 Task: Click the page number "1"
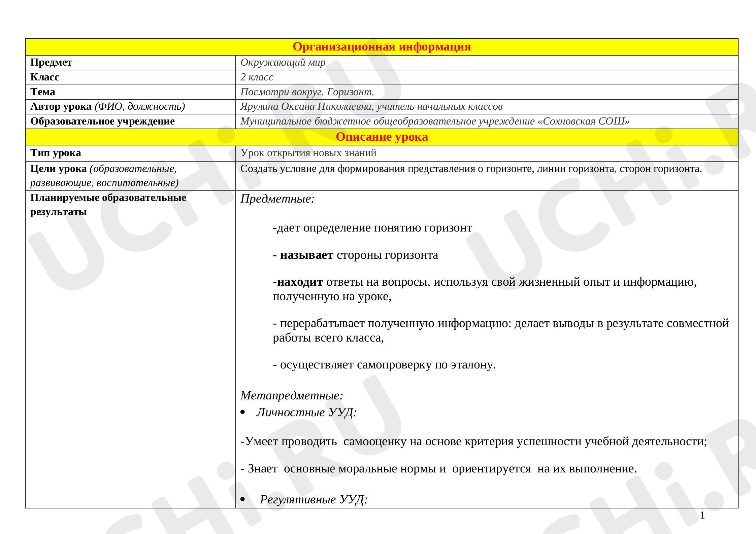coord(702,515)
